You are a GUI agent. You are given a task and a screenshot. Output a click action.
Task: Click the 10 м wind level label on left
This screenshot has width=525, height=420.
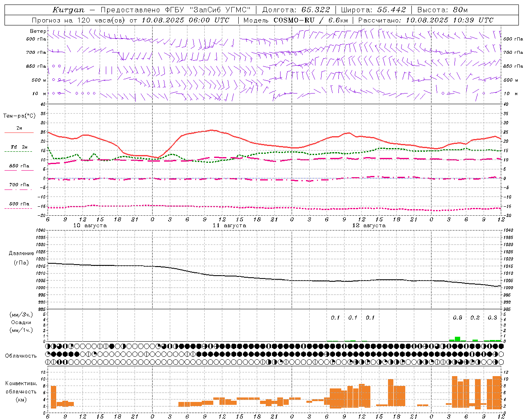[39, 94]
